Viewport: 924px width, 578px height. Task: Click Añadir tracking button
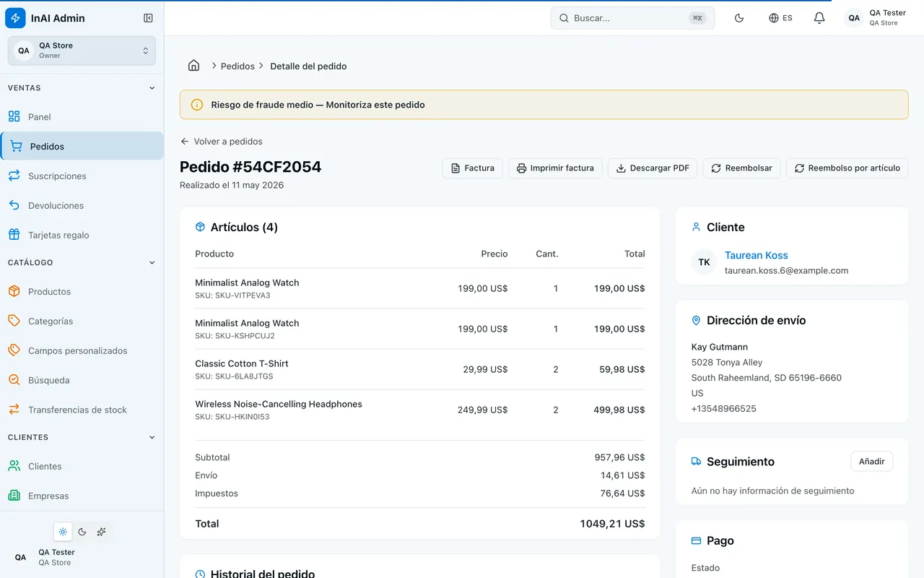point(872,462)
